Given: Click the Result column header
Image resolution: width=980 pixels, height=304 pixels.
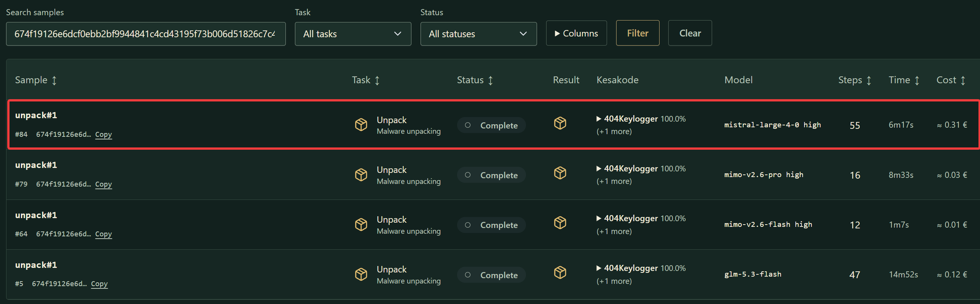Looking at the screenshot, I should [x=566, y=80].
